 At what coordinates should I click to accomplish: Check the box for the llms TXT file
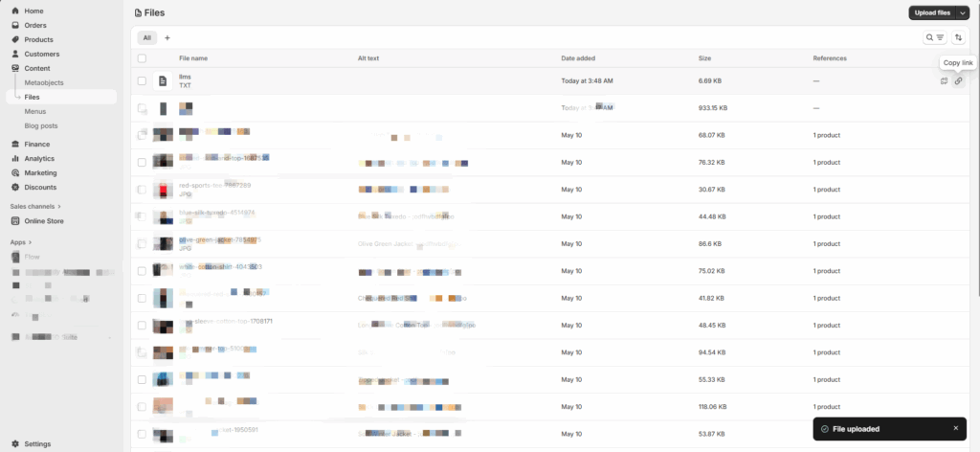point(142,81)
